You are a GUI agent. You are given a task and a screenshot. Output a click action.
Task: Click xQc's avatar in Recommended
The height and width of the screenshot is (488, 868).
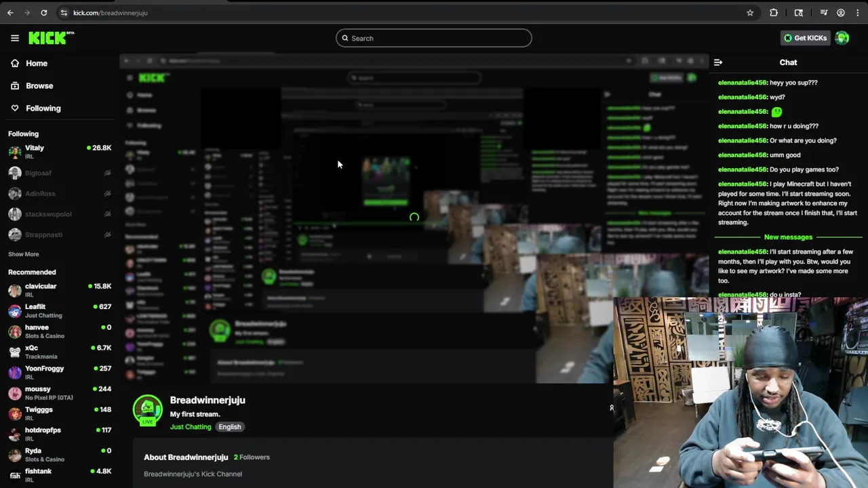tap(15, 352)
